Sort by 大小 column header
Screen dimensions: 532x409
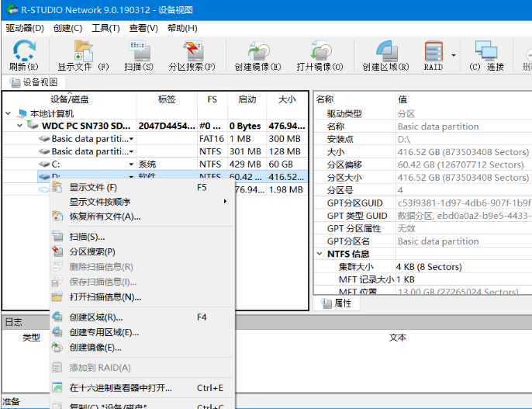287,99
